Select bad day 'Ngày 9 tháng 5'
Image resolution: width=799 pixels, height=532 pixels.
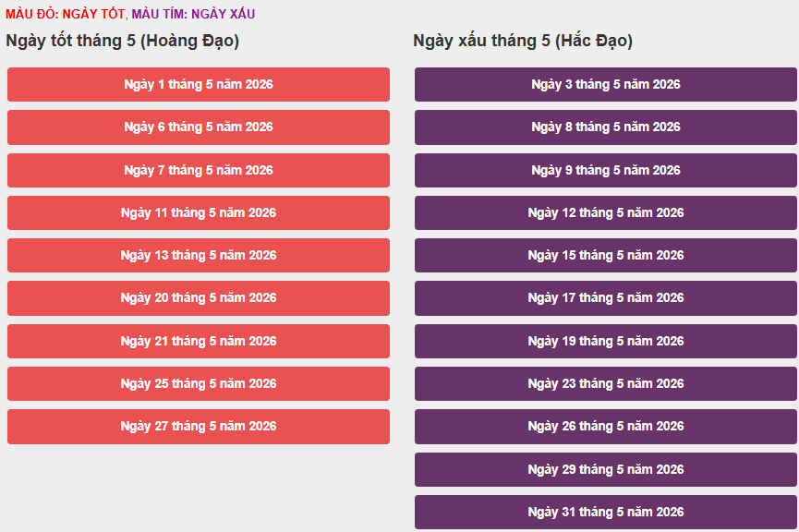606,170
